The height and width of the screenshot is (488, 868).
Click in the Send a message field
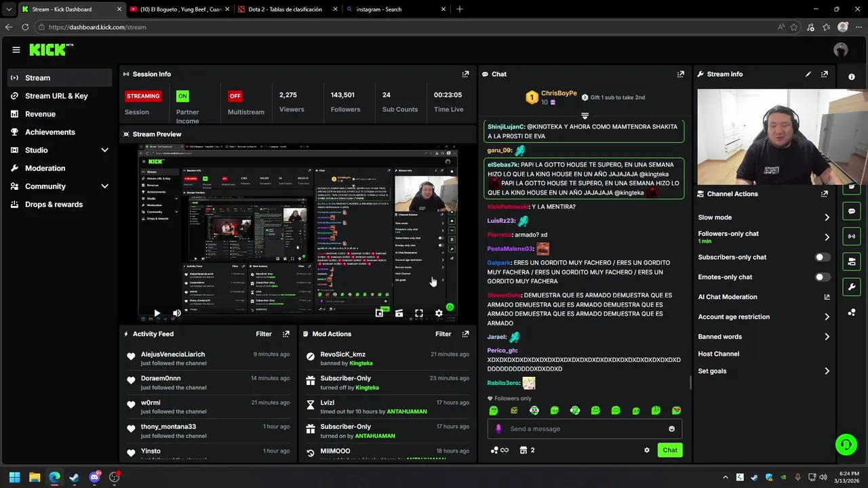585,428
